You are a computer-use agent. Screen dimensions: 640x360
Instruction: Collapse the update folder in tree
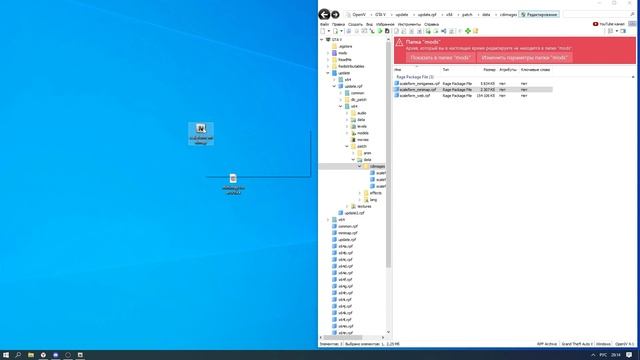point(328,73)
